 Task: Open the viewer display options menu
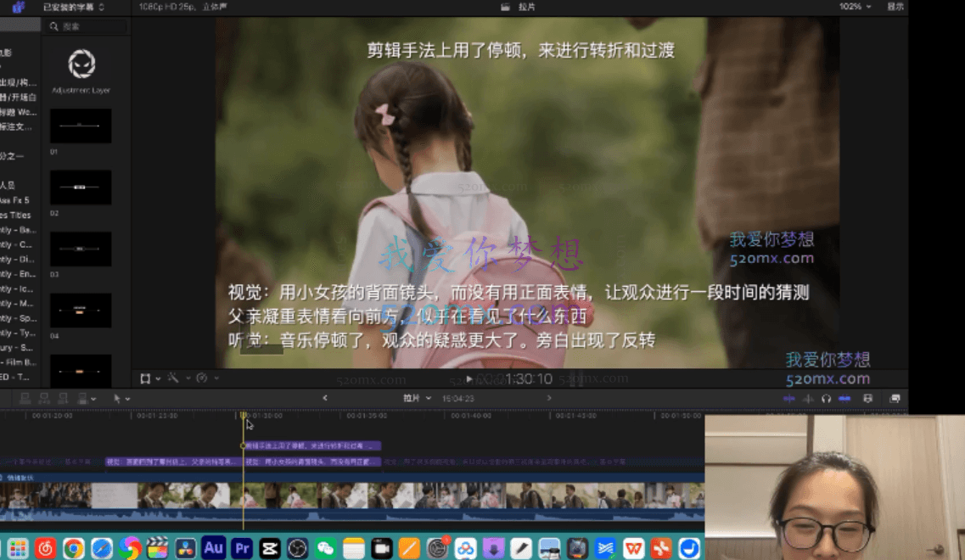tap(895, 7)
